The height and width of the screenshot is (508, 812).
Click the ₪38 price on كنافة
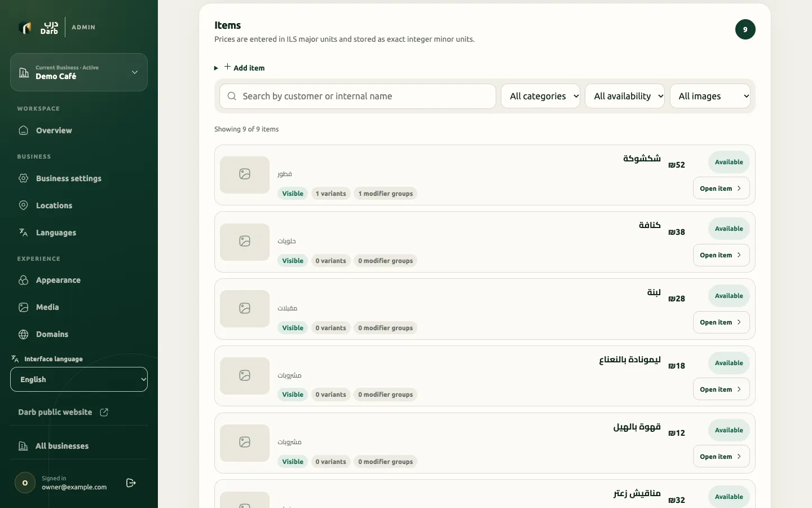click(677, 232)
